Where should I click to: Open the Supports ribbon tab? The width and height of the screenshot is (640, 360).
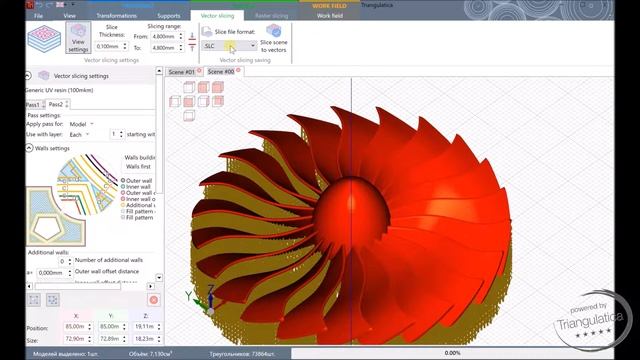pyautogui.click(x=169, y=16)
